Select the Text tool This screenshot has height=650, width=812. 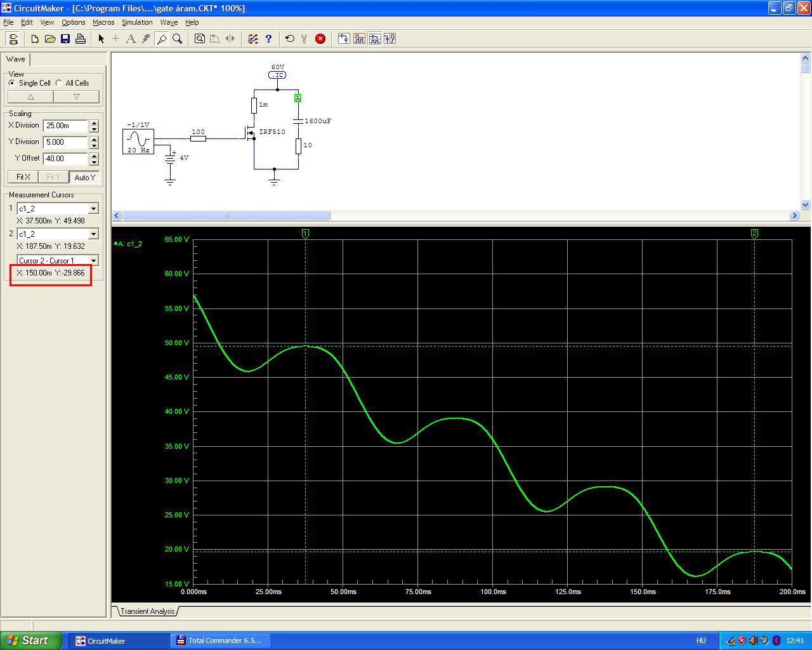131,39
